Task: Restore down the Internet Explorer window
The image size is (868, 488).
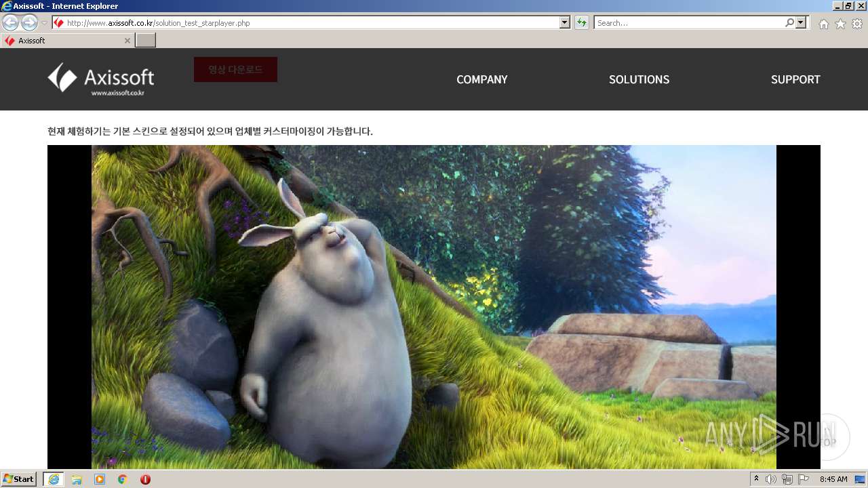Action: (x=848, y=5)
